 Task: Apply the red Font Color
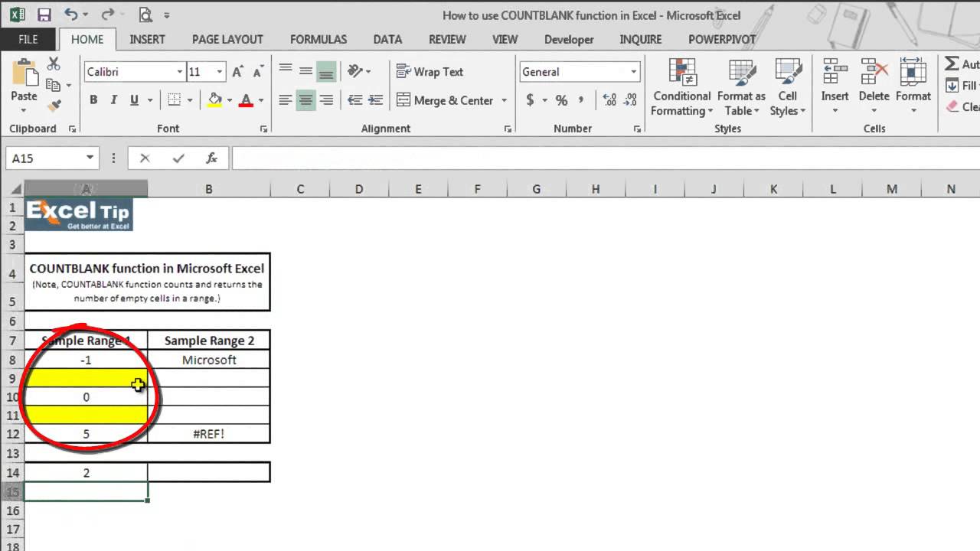click(247, 100)
